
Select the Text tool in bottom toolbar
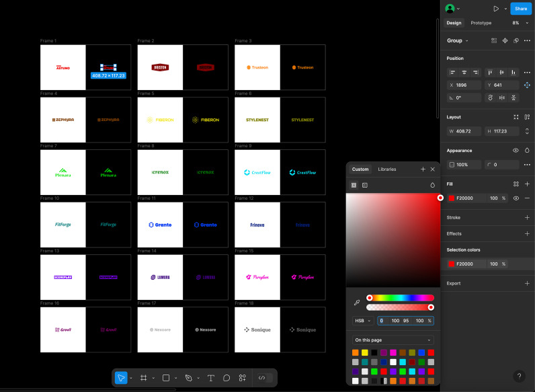click(210, 378)
